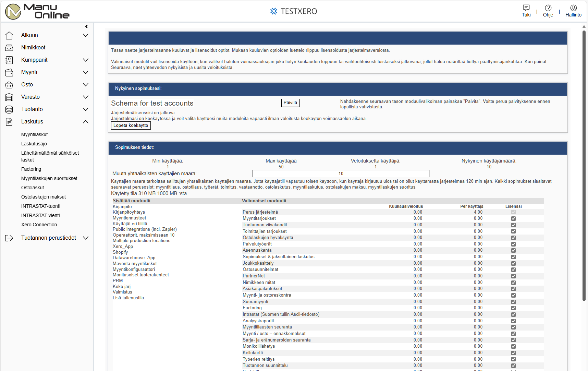Toggle Suoramyynti license checkbox
Viewport: 588px width, 371px height.
[513, 302]
